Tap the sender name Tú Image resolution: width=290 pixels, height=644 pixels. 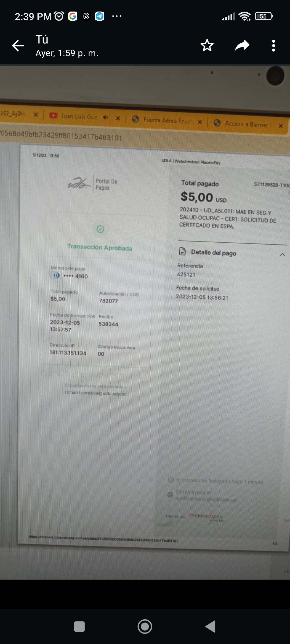[x=42, y=39]
